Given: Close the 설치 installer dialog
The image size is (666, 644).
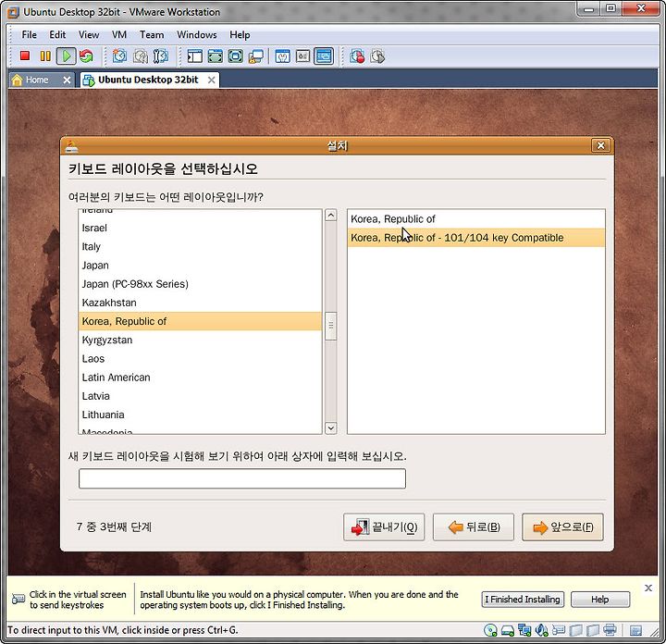Looking at the screenshot, I should click(600, 145).
